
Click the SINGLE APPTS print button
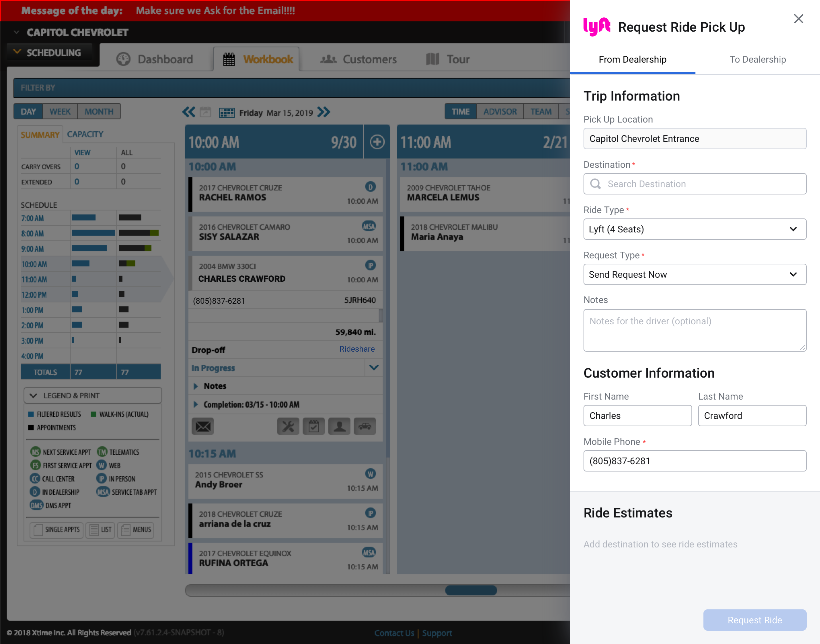[x=57, y=529]
